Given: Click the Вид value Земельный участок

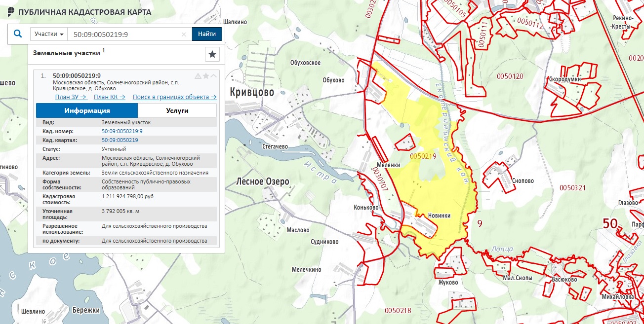Looking at the screenshot, I should click(126, 122).
